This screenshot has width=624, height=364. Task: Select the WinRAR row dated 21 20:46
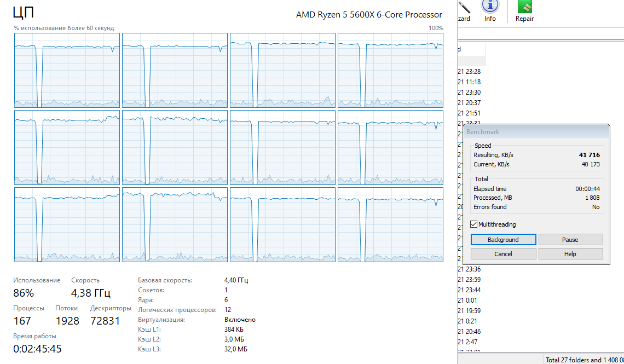coord(469,331)
